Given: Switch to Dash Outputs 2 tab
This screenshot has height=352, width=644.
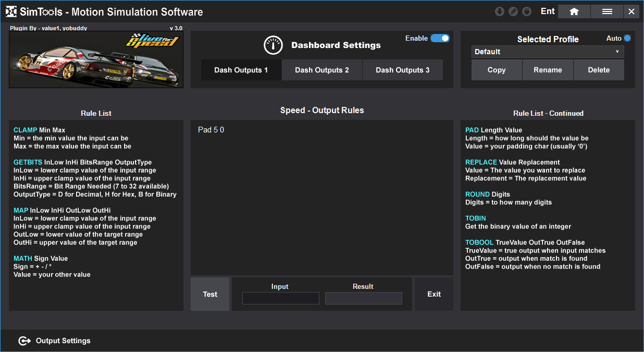Looking at the screenshot, I should (322, 70).
